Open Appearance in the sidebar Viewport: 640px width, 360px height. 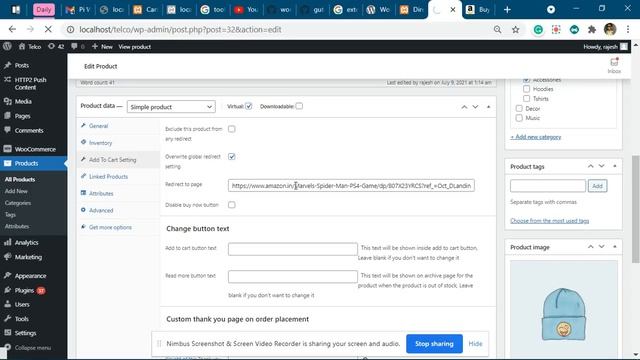click(x=30, y=276)
